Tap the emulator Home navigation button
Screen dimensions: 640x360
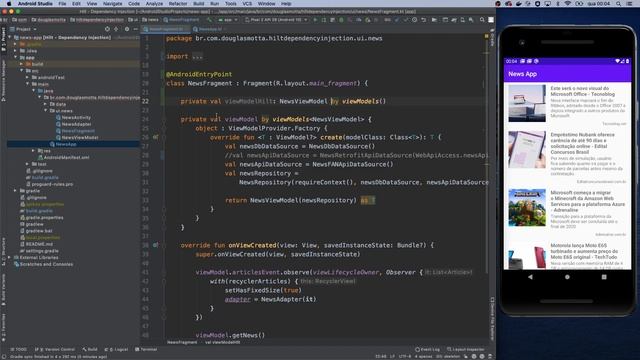(x=567, y=277)
